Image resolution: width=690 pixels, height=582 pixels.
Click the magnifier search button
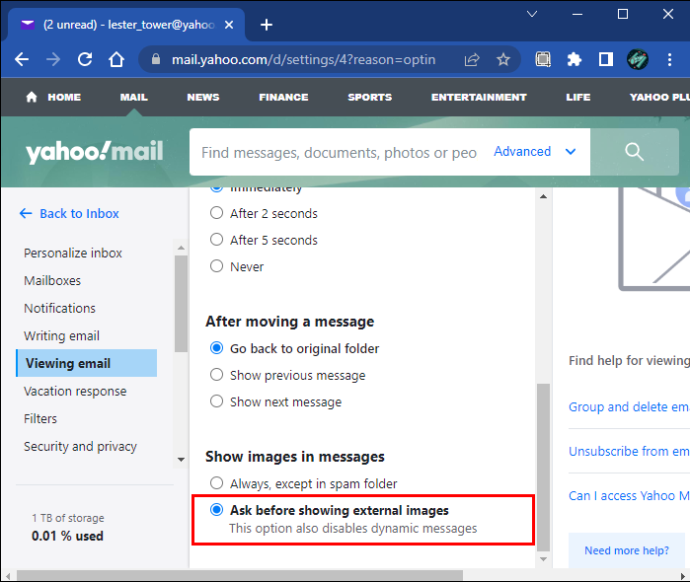point(634,152)
